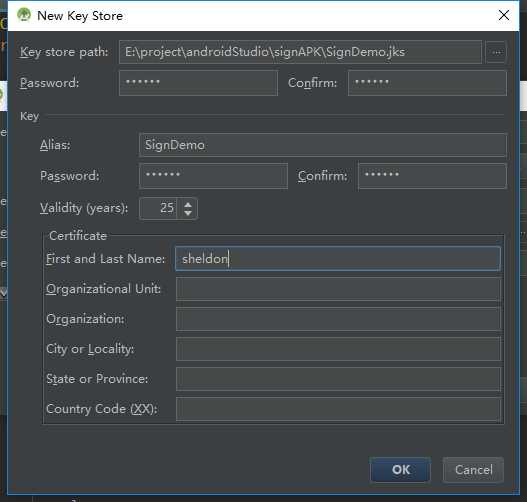
Task: Click the Android Studio icon in title bar
Action: [x=24, y=15]
